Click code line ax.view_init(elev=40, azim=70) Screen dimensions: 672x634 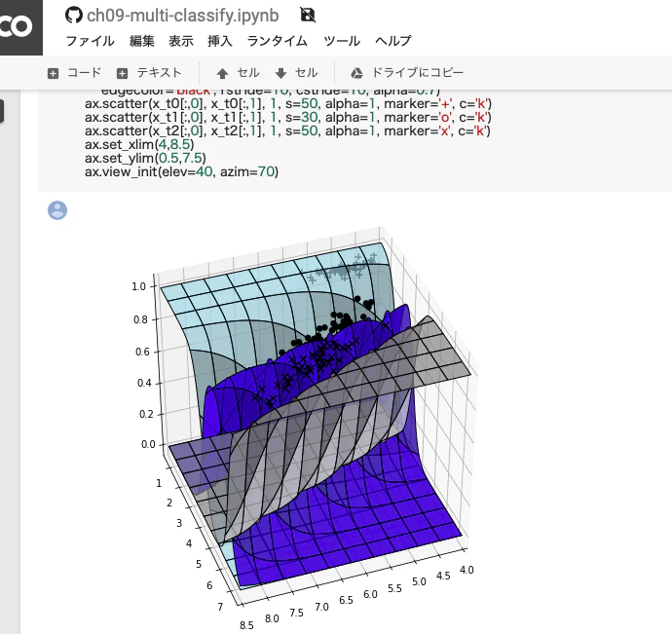click(x=182, y=172)
